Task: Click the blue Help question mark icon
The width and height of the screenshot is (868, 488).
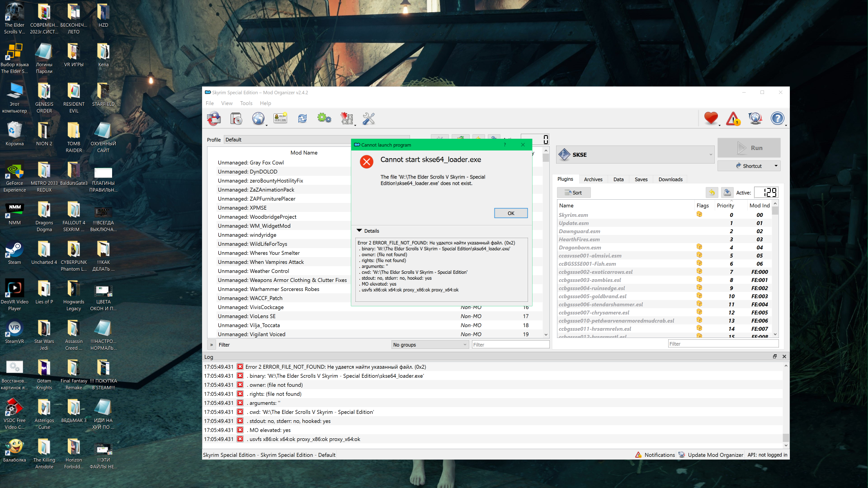Action: (777, 118)
